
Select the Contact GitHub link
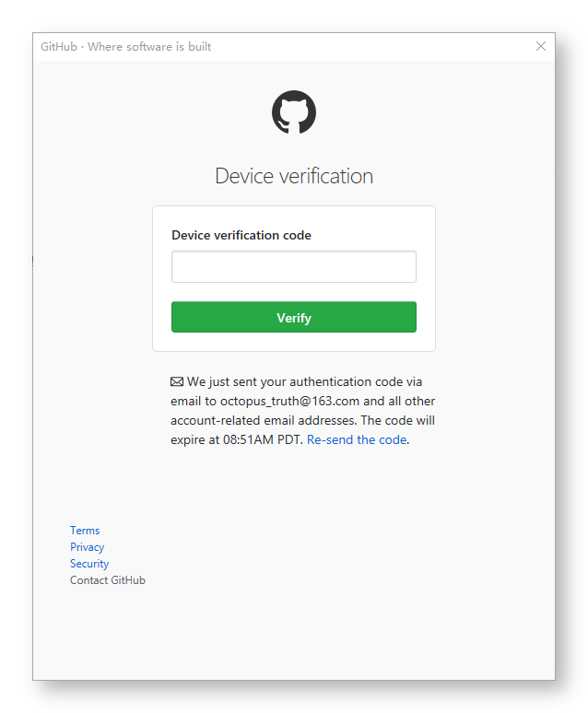click(x=108, y=580)
